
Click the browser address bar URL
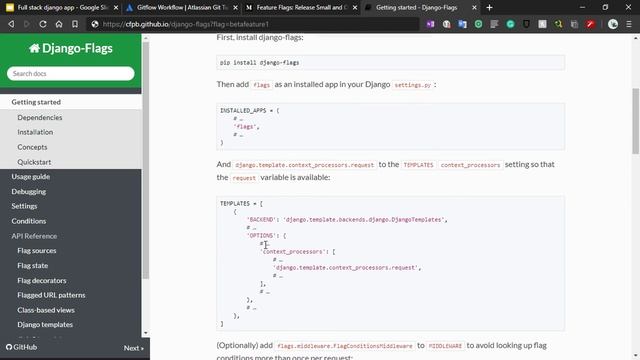coord(185,24)
